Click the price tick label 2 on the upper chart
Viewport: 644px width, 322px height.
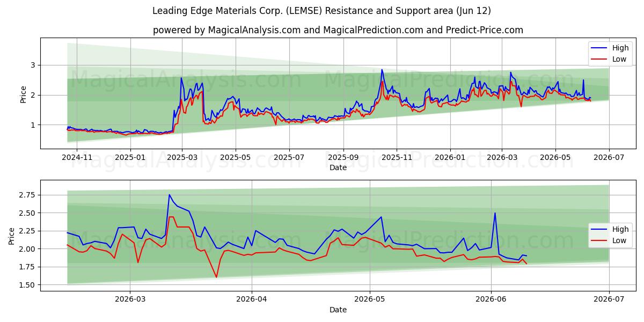[33, 95]
